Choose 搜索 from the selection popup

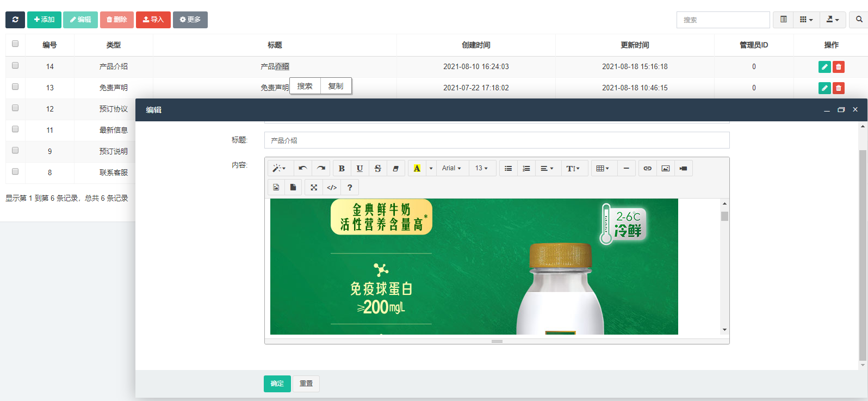click(305, 86)
